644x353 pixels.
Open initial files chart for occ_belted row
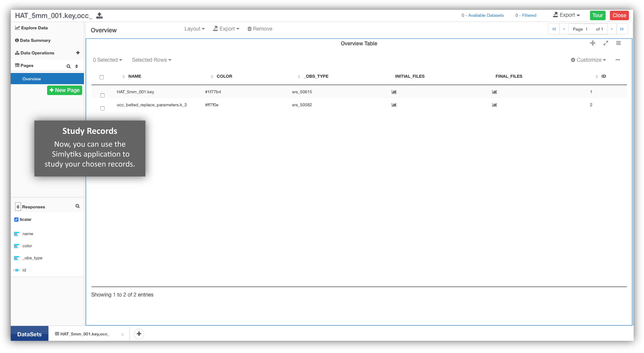(x=394, y=105)
